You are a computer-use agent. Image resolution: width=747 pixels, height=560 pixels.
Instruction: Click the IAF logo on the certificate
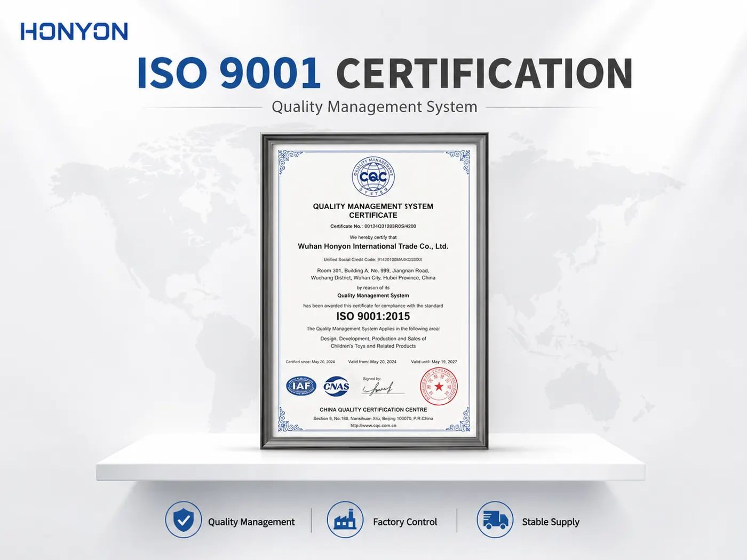tap(301, 386)
